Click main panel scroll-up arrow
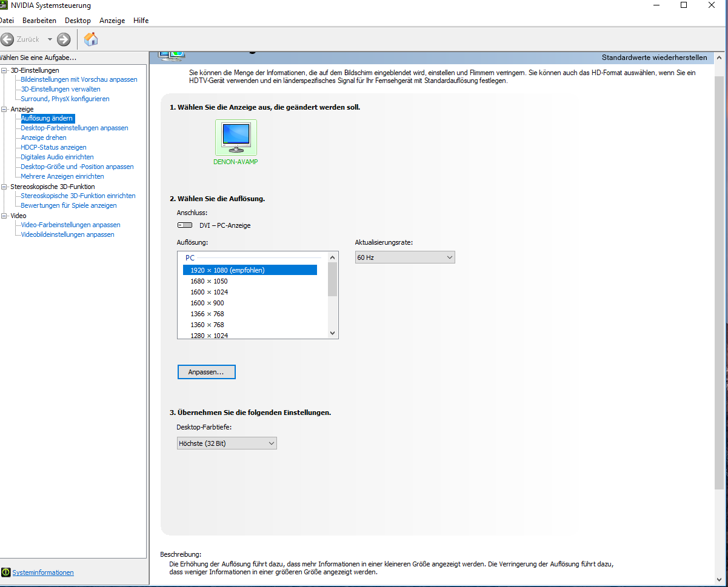This screenshot has width=728, height=587. coord(719,58)
